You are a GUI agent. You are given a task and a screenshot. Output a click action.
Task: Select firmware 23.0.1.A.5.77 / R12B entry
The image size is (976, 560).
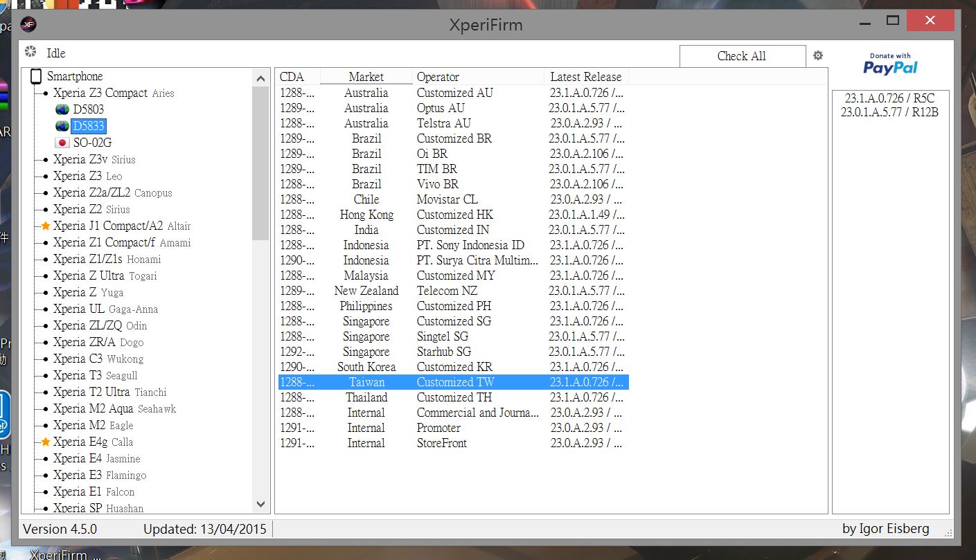[890, 112]
